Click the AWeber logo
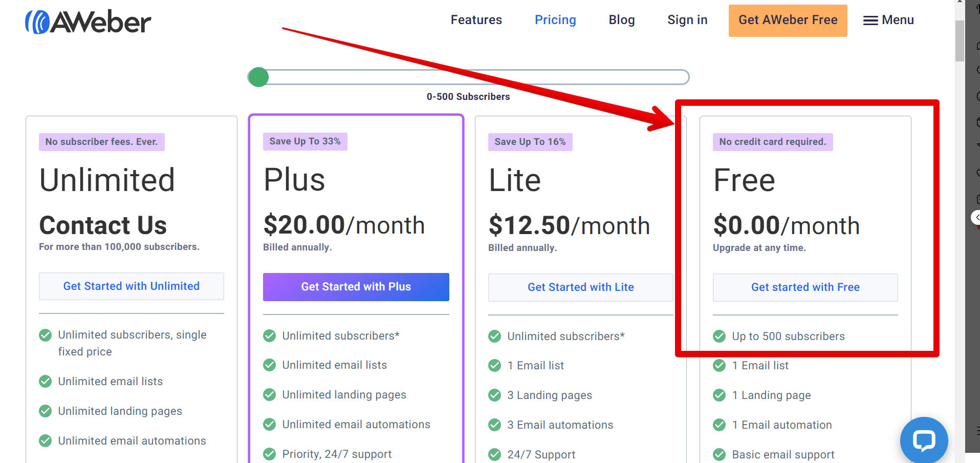980x463 pixels. (88, 22)
